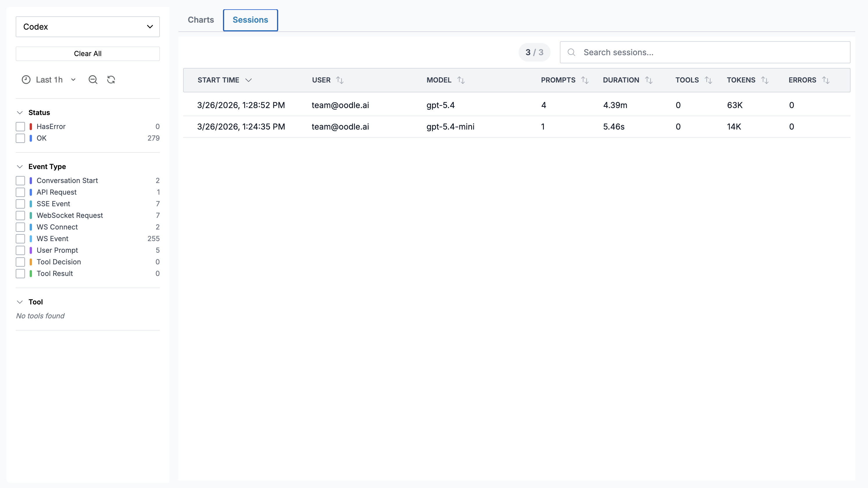This screenshot has width=868, height=488.
Task: Open the gpt-5.4-mini session row
Action: click(450, 127)
